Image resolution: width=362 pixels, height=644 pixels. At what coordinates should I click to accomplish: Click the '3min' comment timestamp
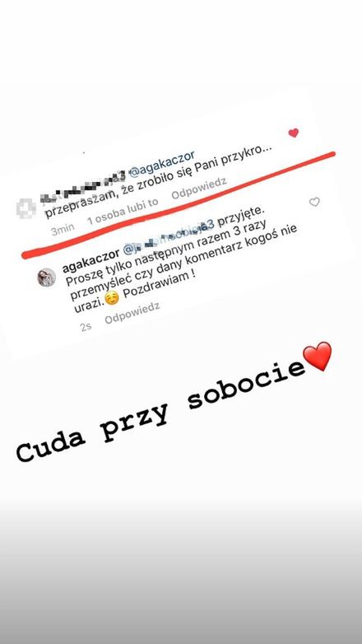click(x=63, y=228)
